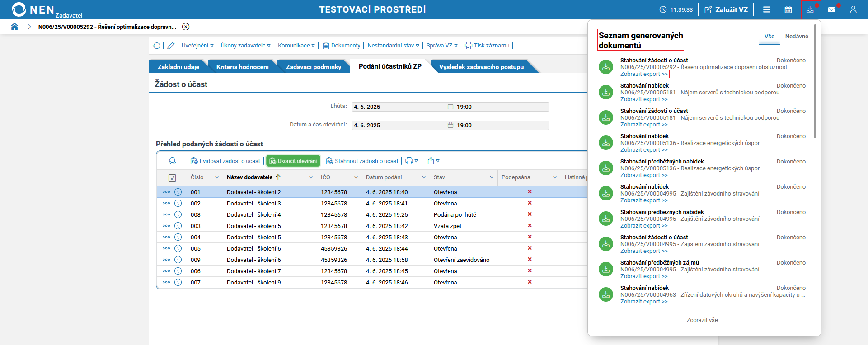The image size is (868, 345).
Task: Switch to Zadávací podmínky tab
Action: pos(314,67)
